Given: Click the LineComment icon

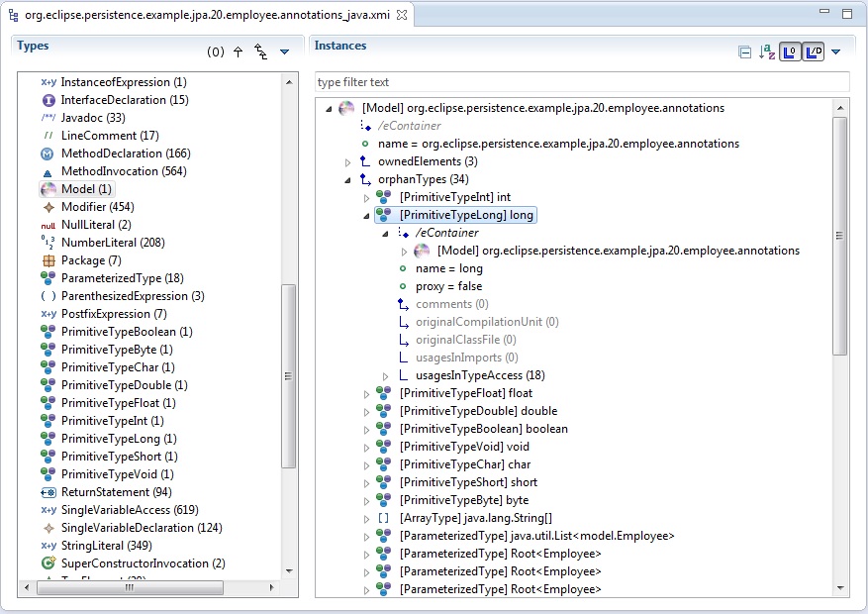Looking at the screenshot, I should pos(48,136).
